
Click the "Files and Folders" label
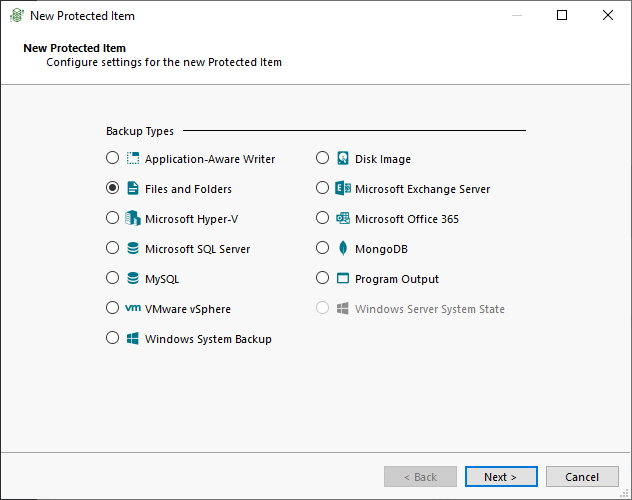tap(188, 189)
